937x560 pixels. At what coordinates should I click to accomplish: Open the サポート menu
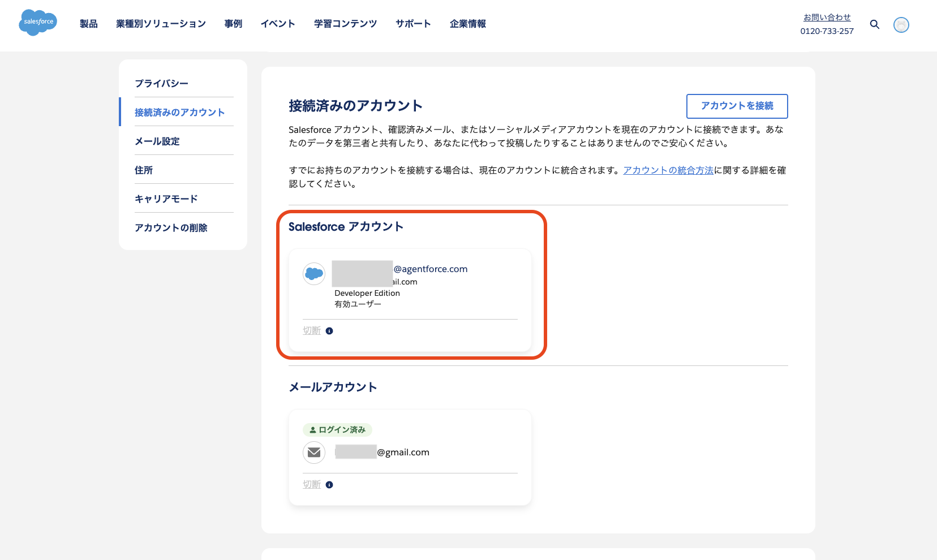[413, 24]
